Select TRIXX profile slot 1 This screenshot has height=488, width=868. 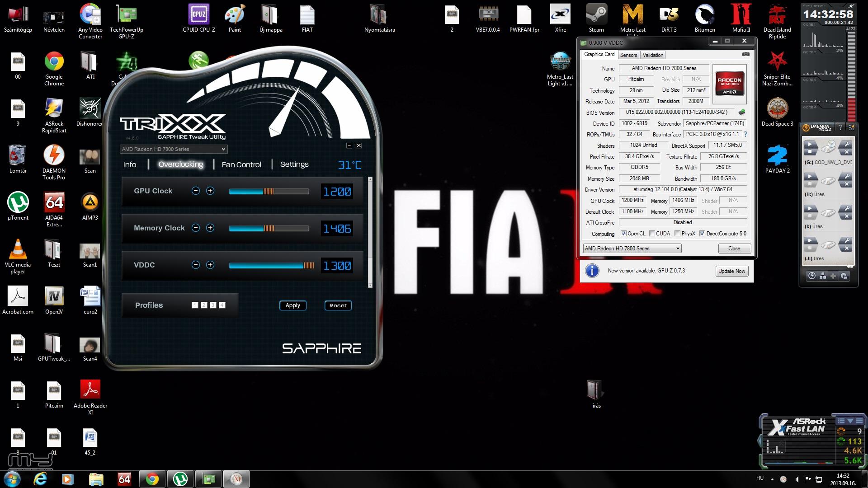coord(195,305)
